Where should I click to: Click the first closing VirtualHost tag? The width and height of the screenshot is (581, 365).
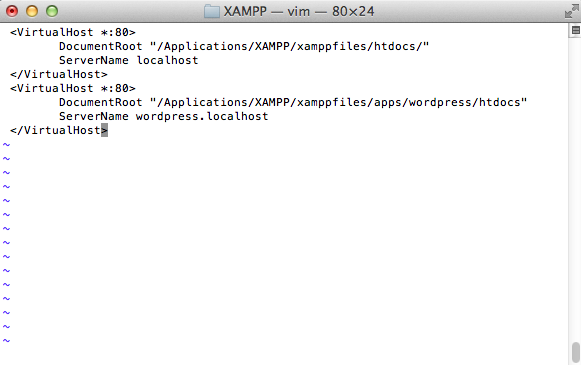pyautogui.click(x=59, y=74)
